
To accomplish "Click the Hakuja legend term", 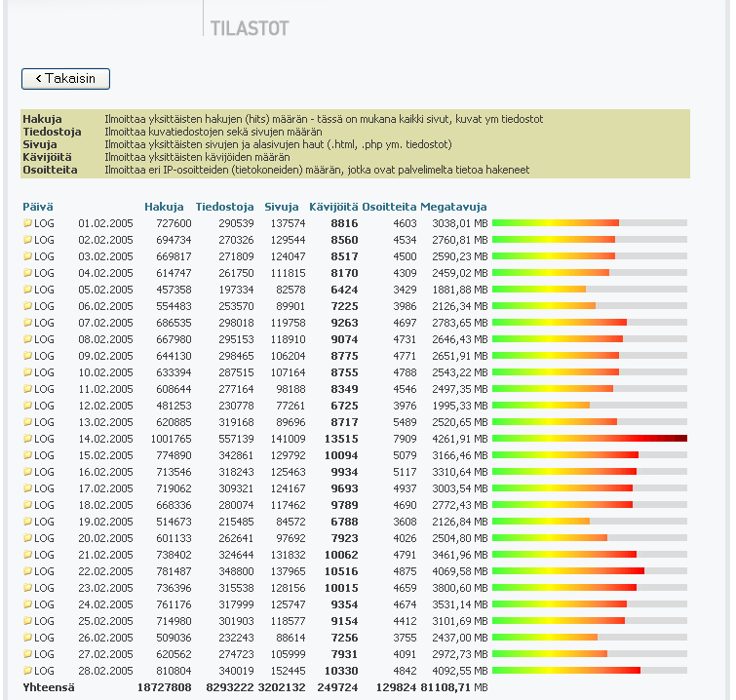I will 42,119.
